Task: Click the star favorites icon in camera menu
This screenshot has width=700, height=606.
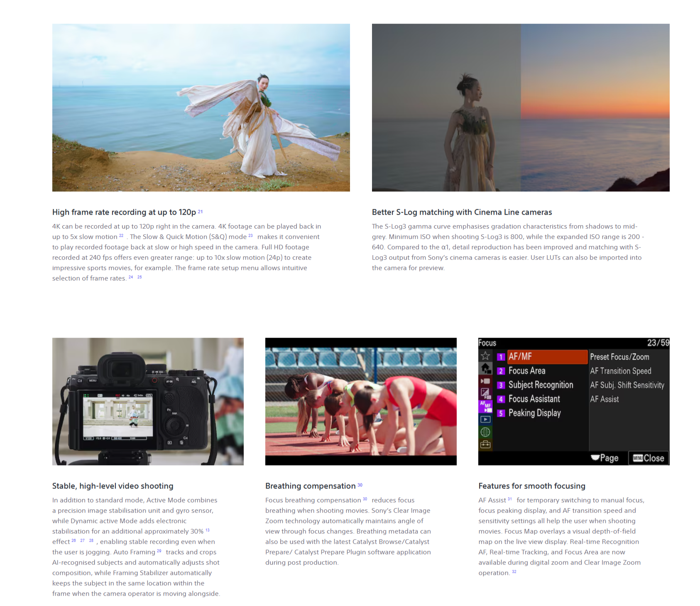Action: tap(485, 356)
